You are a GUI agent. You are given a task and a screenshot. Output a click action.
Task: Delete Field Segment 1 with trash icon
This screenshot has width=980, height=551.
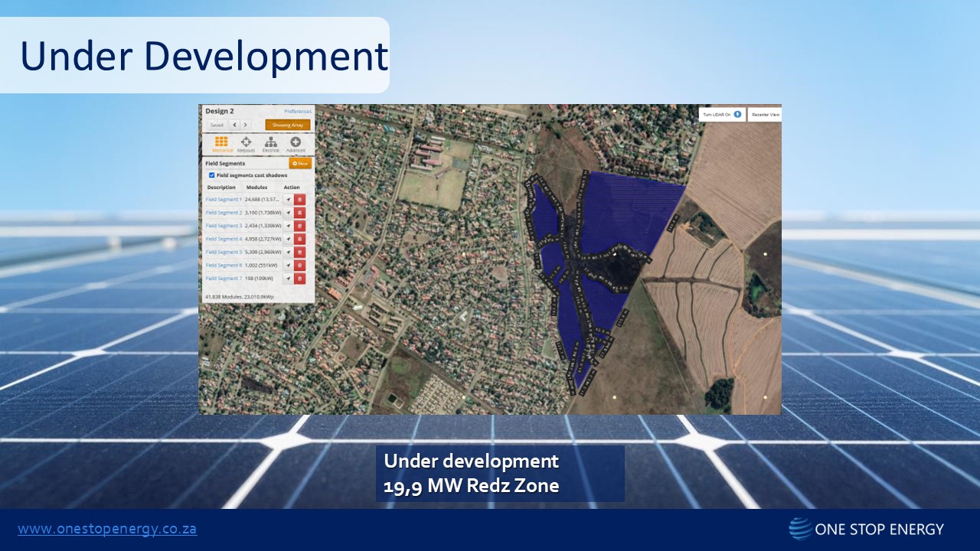(x=299, y=200)
